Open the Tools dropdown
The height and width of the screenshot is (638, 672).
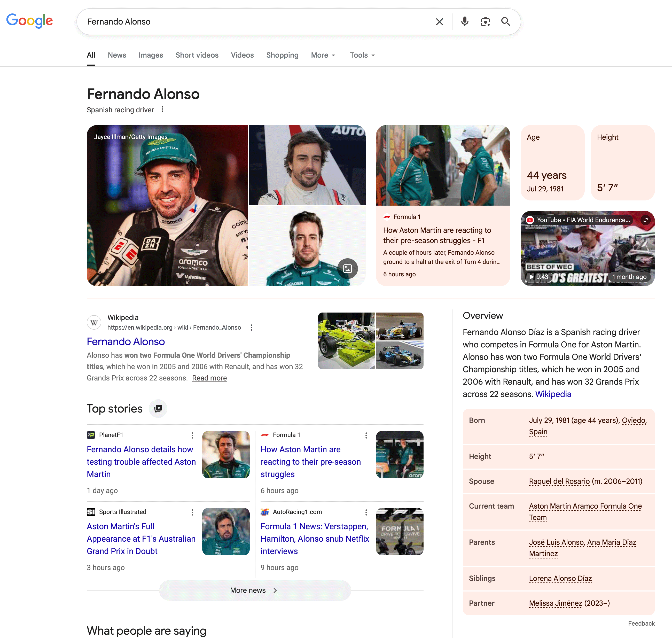click(362, 55)
